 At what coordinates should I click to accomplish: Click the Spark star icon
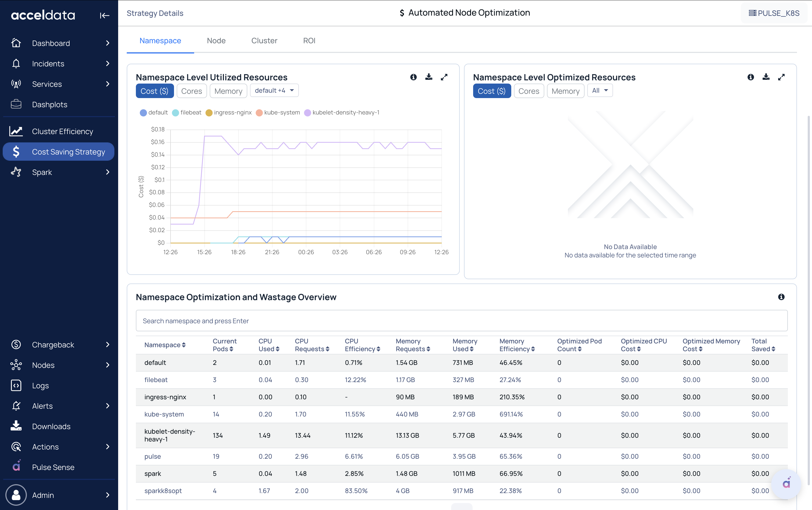pyautogui.click(x=16, y=172)
